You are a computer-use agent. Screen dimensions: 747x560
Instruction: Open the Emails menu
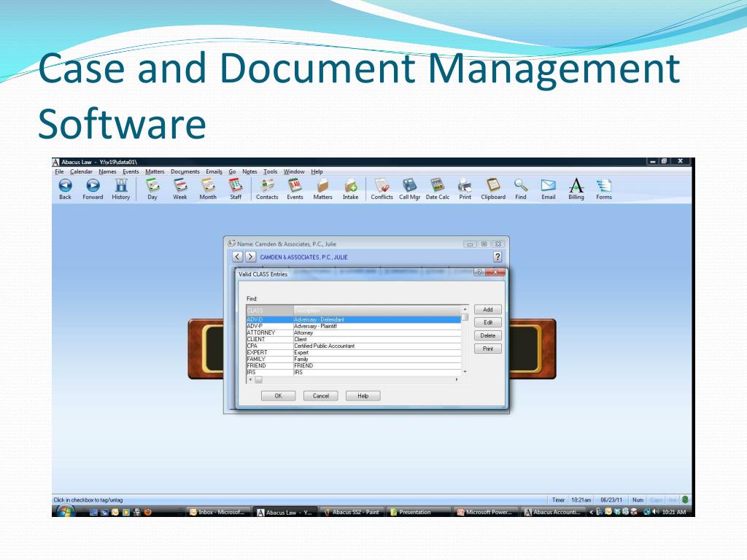click(x=214, y=171)
